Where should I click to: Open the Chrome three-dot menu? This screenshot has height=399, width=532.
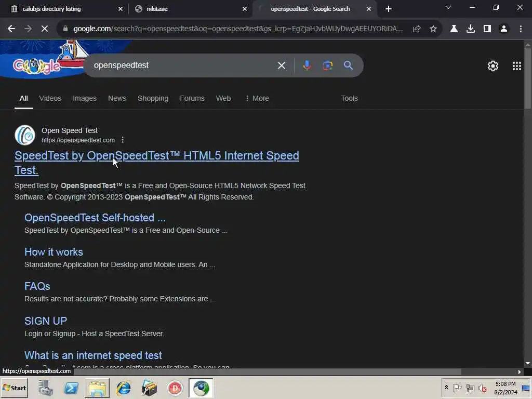click(521, 29)
